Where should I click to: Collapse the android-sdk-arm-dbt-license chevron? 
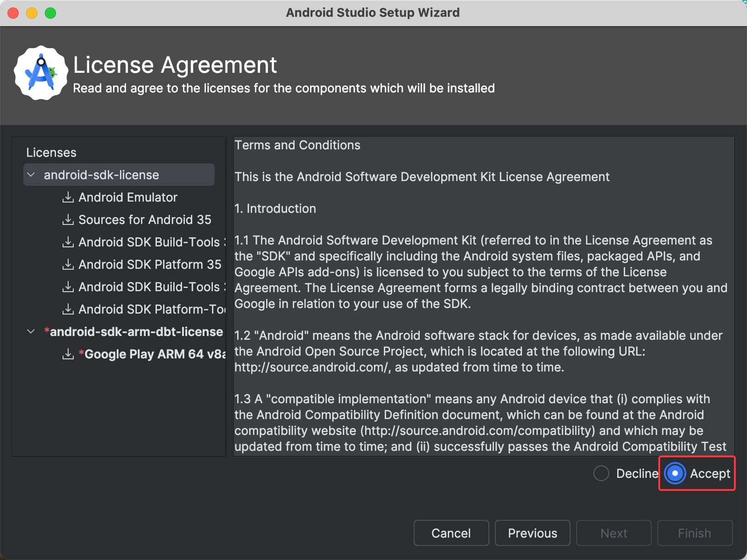[x=31, y=332]
